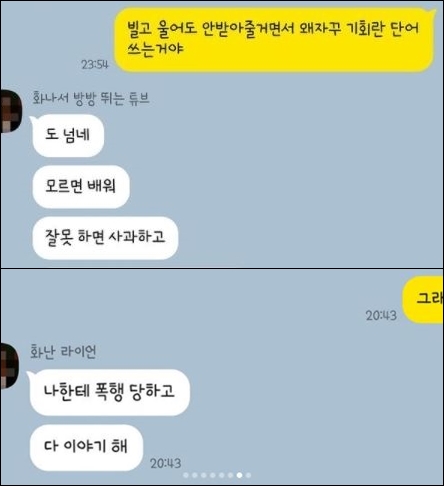This screenshot has height=486, width=444.
Task: Select the second pagination dot
Action: click(195, 475)
